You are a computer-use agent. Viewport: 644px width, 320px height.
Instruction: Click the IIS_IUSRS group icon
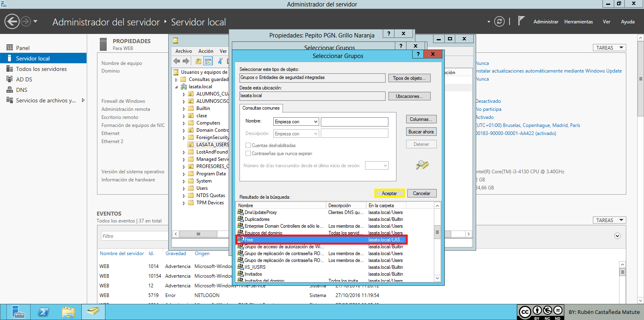(x=241, y=267)
